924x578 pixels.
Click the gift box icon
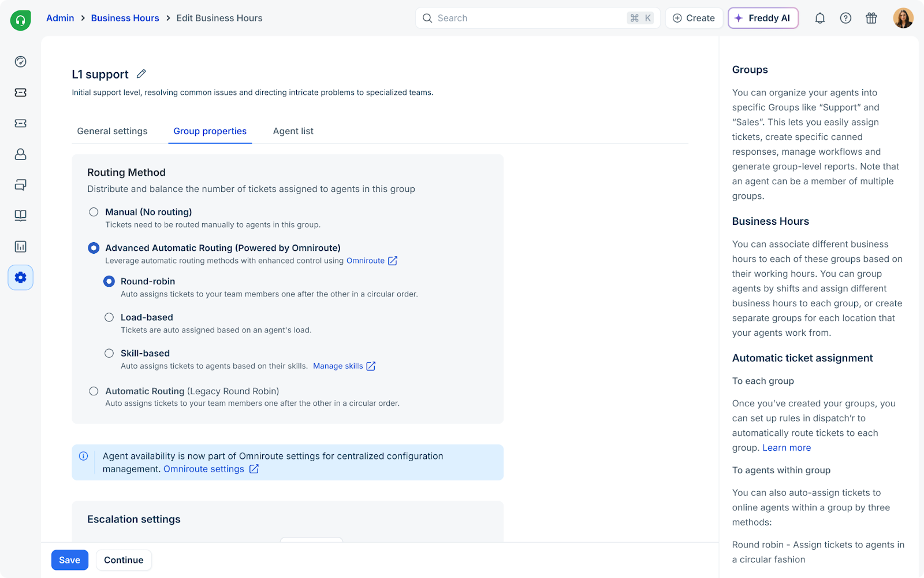coord(871,18)
